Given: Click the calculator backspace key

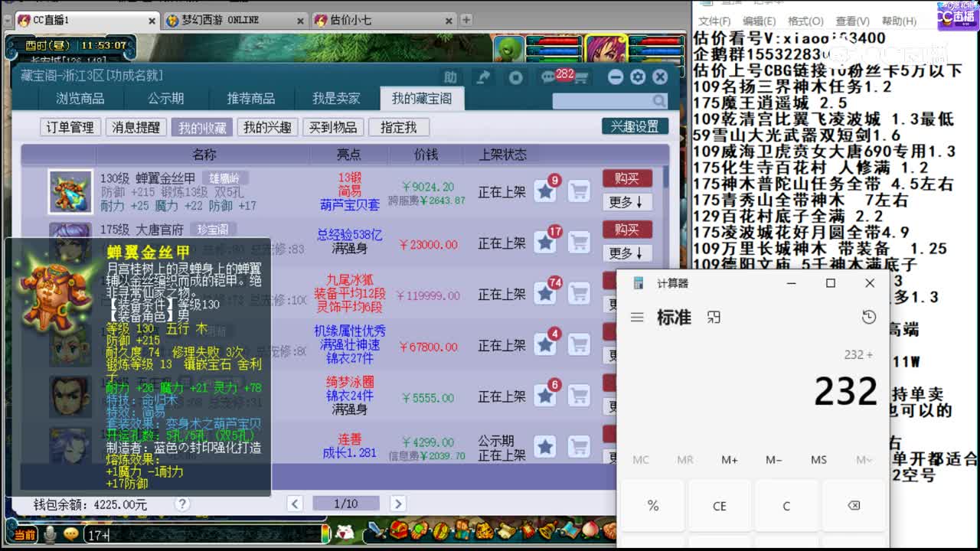Looking at the screenshot, I should [853, 506].
